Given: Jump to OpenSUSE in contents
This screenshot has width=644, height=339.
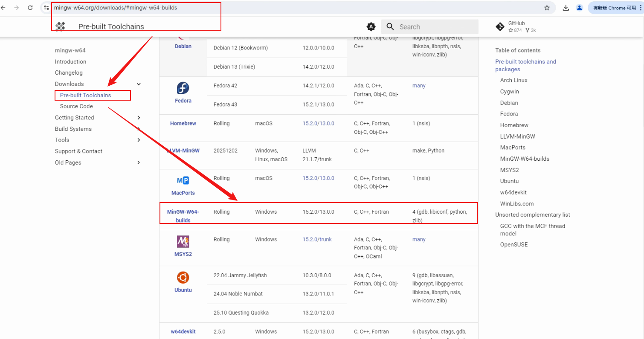Looking at the screenshot, I should pyautogui.click(x=513, y=245).
